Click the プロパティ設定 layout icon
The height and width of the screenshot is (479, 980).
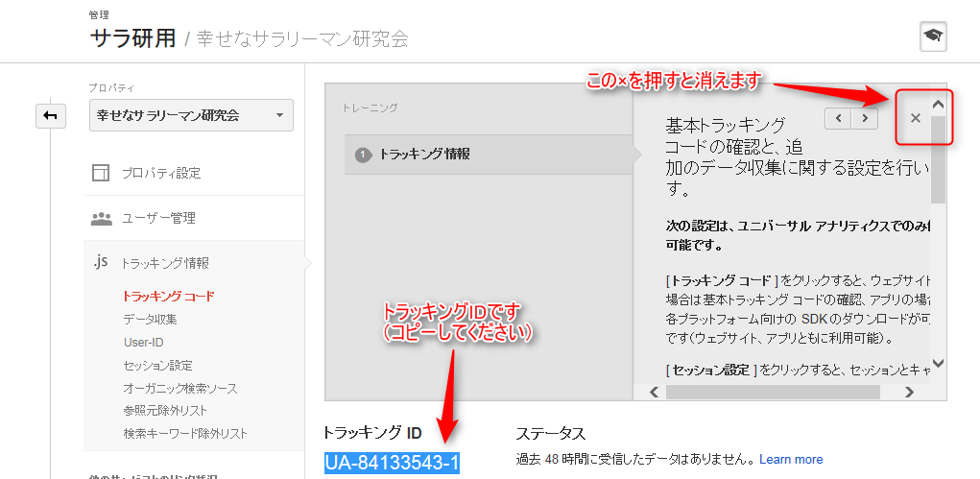[101, 173]
